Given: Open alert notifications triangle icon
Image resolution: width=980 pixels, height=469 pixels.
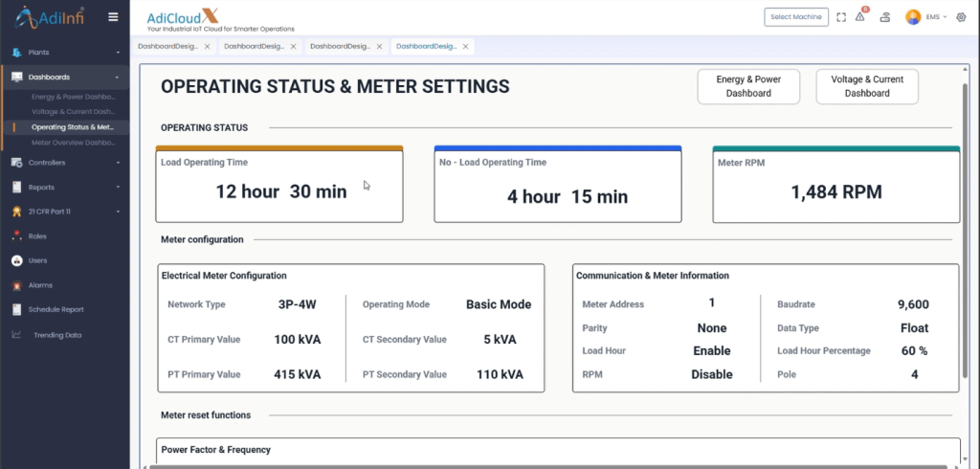Looking at the screenshot, I should click(x=860, y=17).
